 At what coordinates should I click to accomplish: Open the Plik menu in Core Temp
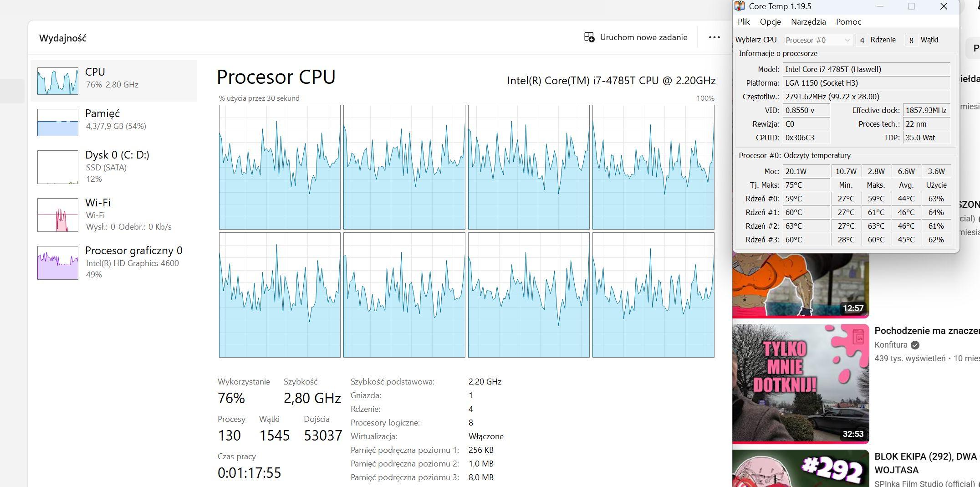click(x=744, y=22)
